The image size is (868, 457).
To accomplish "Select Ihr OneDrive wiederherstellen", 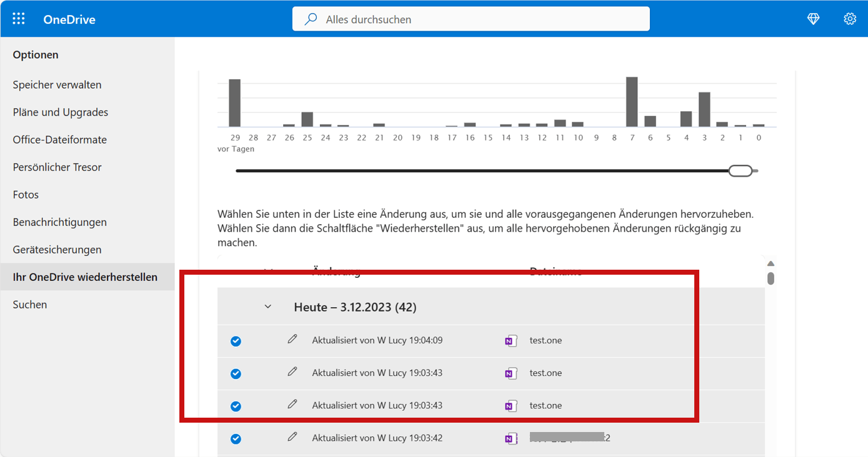I will pyautogui.click(x=87, y=277).
